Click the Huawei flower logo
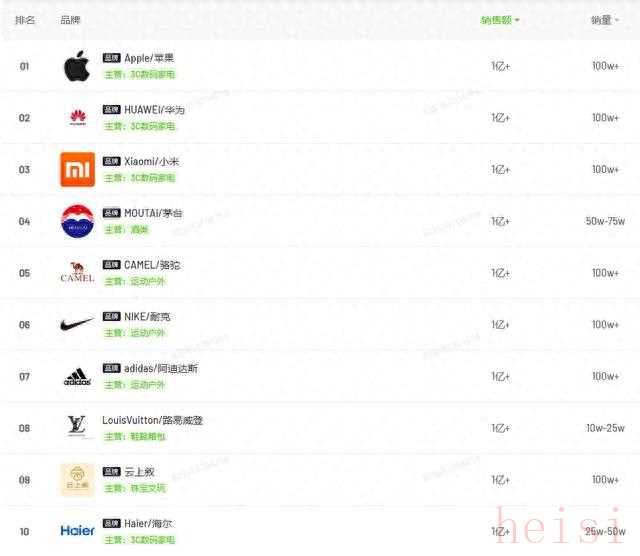 click(x=78, y=118)
